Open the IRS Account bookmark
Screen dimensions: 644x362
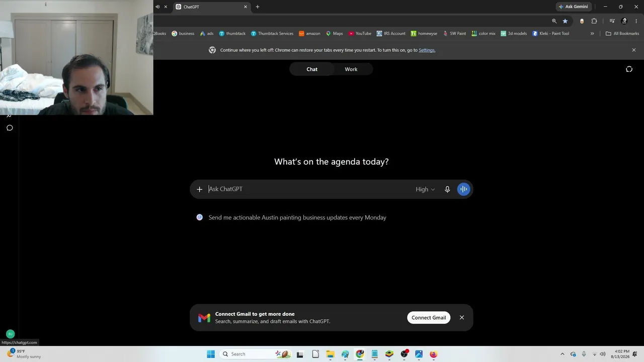[x=391, y=34]
